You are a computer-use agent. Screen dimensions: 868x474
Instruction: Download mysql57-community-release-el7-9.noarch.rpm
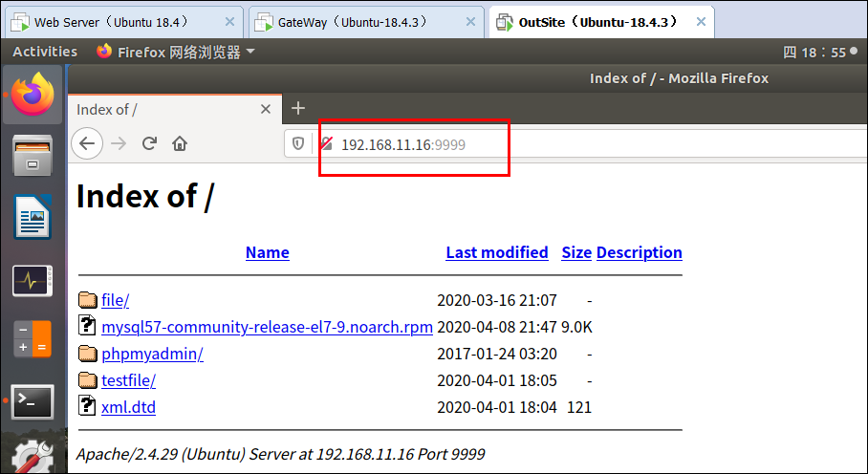point(267,327)
